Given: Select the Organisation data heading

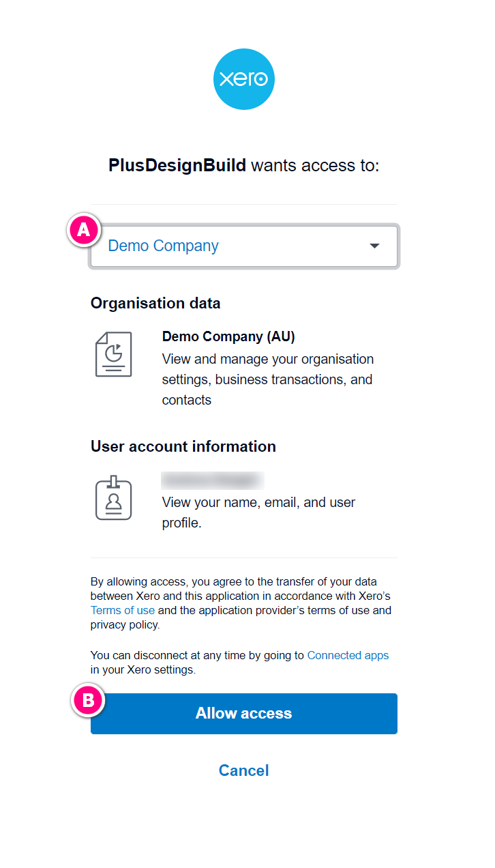Looking at the screenshot, I should (155, 303).
